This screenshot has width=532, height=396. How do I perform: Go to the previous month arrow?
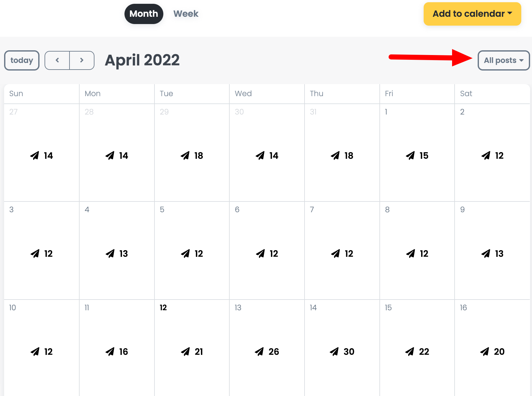click(x=57, y=60)
